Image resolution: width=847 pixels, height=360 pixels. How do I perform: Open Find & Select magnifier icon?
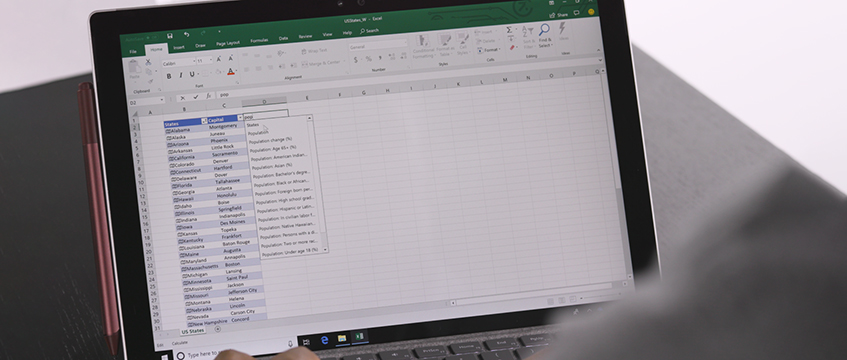point(544,30)
